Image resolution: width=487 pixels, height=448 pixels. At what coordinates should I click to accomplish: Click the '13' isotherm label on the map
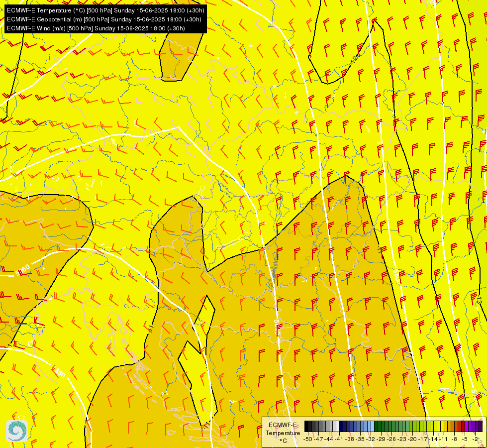tap(479, 300)
